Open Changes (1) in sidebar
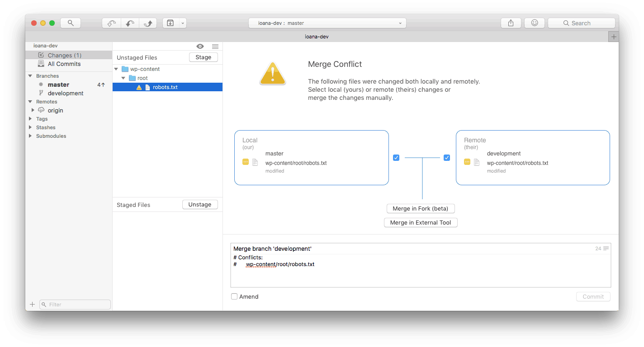 click(69, 55)
